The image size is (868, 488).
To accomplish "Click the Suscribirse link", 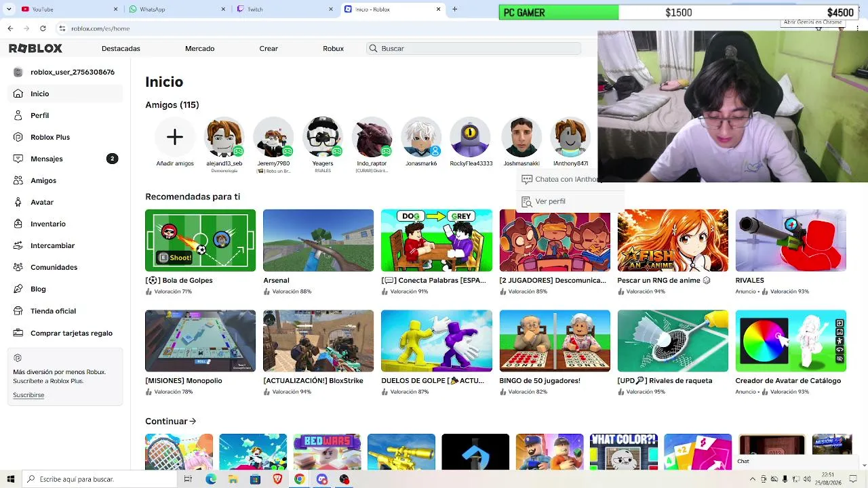I will tap(28, 395).
